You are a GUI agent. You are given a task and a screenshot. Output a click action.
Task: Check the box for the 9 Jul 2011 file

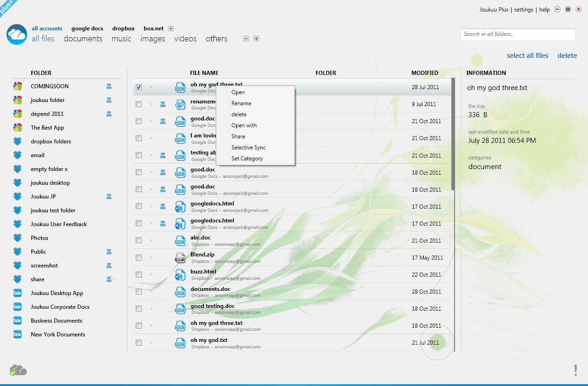[x=139, y=104]
